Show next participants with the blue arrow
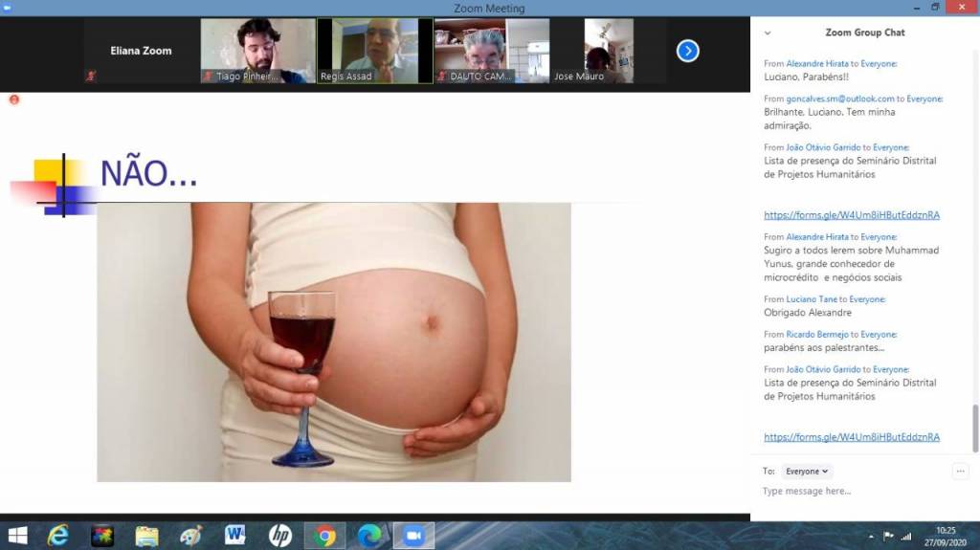The height and width of the screenshot is (550, 980). coord(687,51)
